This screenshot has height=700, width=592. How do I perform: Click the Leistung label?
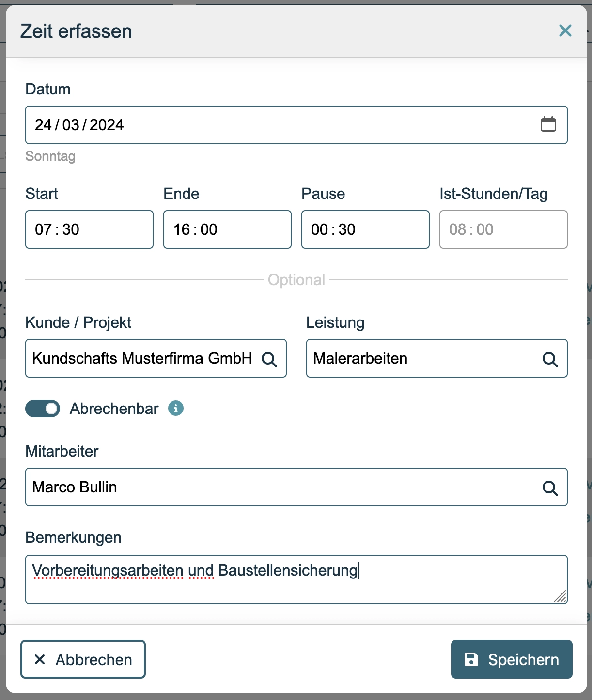coord(335,322)
